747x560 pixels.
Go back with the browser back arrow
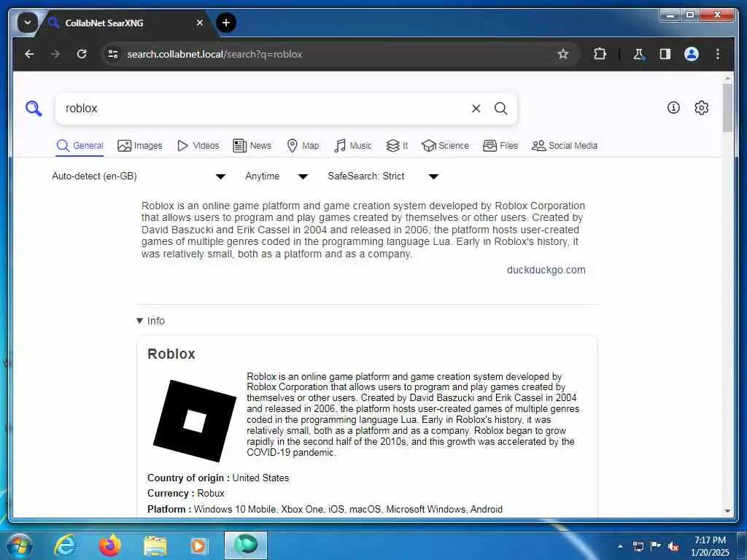(29, 54)
